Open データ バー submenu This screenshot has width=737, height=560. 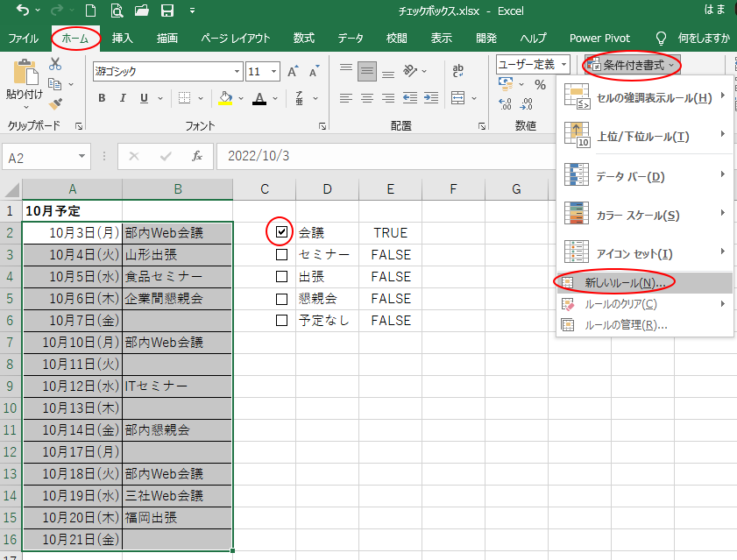click(x=644, y=176)
